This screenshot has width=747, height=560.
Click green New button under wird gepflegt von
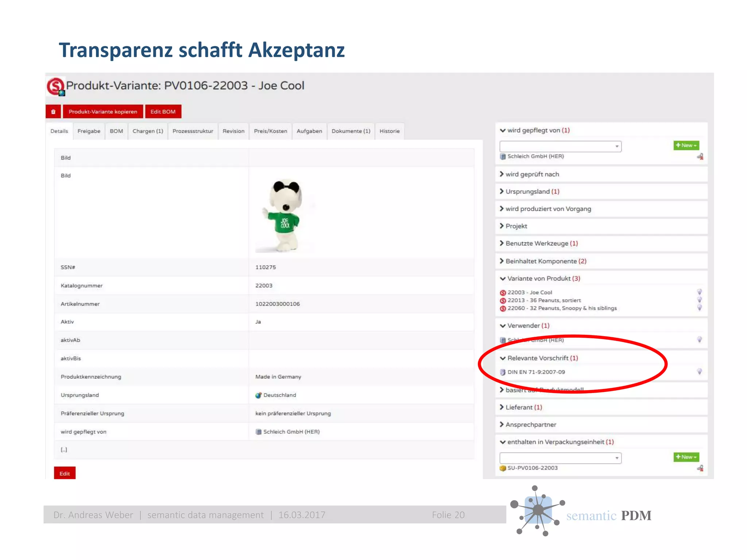click(686, 145)
